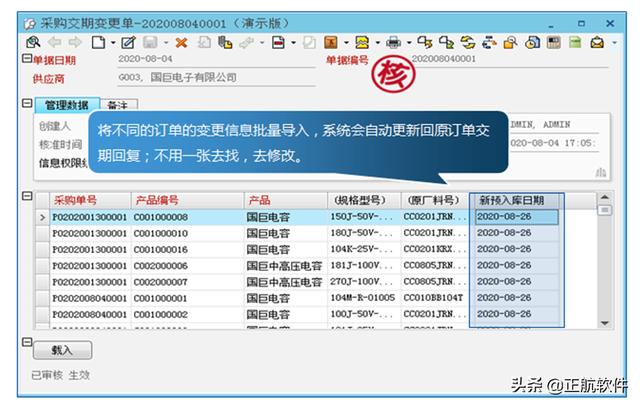The height and width of the screenshot is (405, 640).
Task: Click the (规格型号) column header
Action: [364, 200]
